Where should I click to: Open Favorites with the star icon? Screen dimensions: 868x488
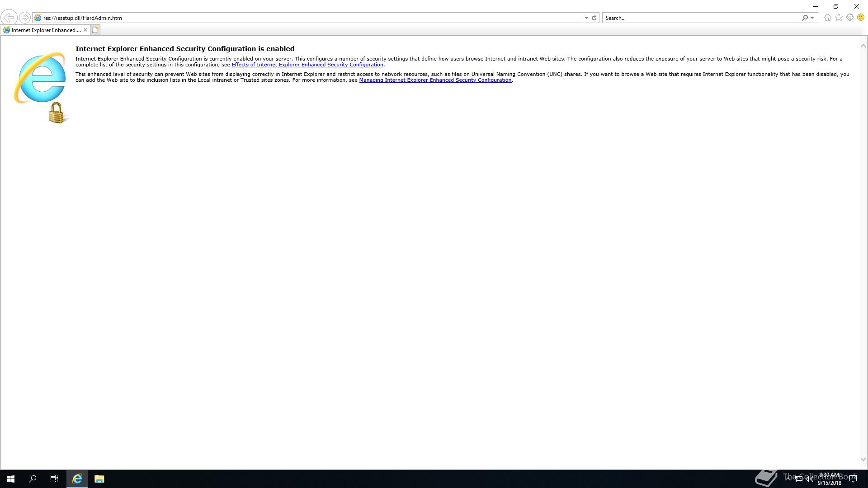[839, 18]
